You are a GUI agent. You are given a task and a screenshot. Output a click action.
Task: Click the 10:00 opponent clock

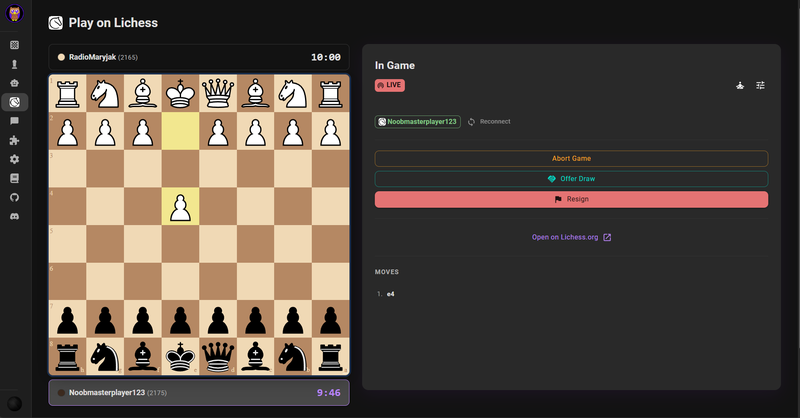point(326,57)
